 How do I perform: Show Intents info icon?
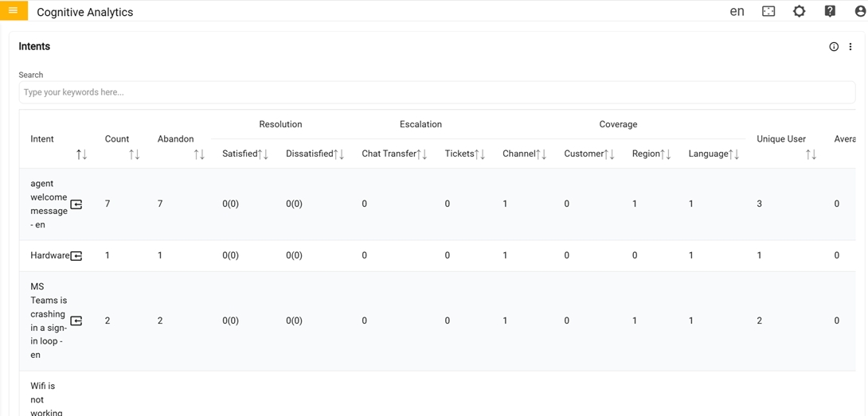coord(834,47)
